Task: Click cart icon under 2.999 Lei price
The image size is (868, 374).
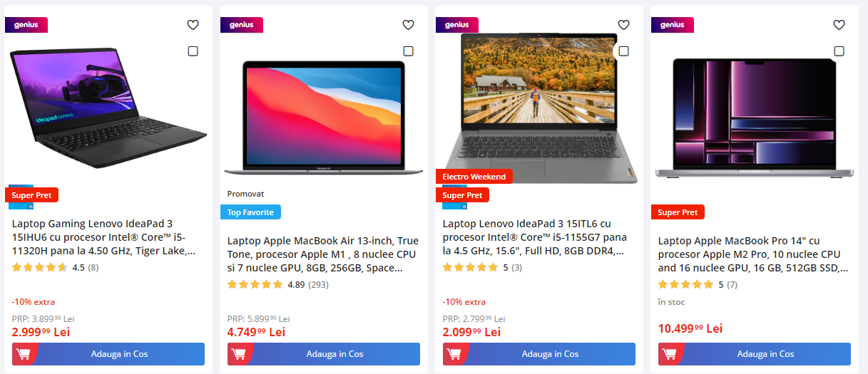Action: pyautogui.click(x=24, y=354)
